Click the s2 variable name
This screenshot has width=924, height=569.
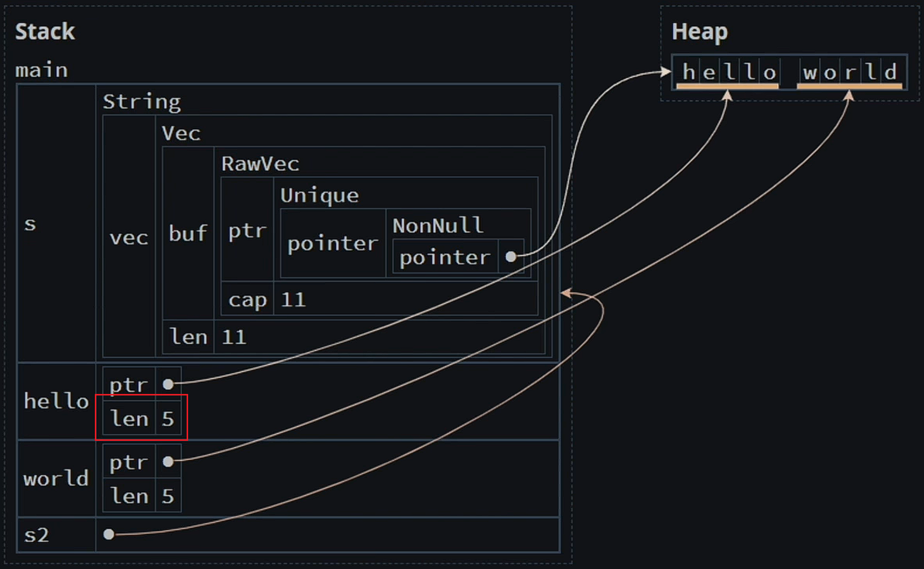point(36,535)
